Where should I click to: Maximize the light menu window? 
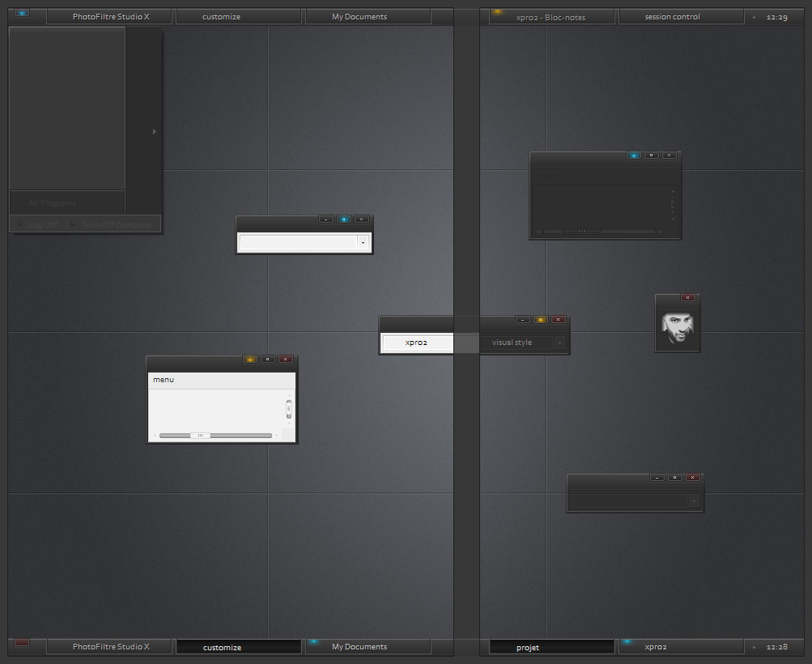point(268,359)
